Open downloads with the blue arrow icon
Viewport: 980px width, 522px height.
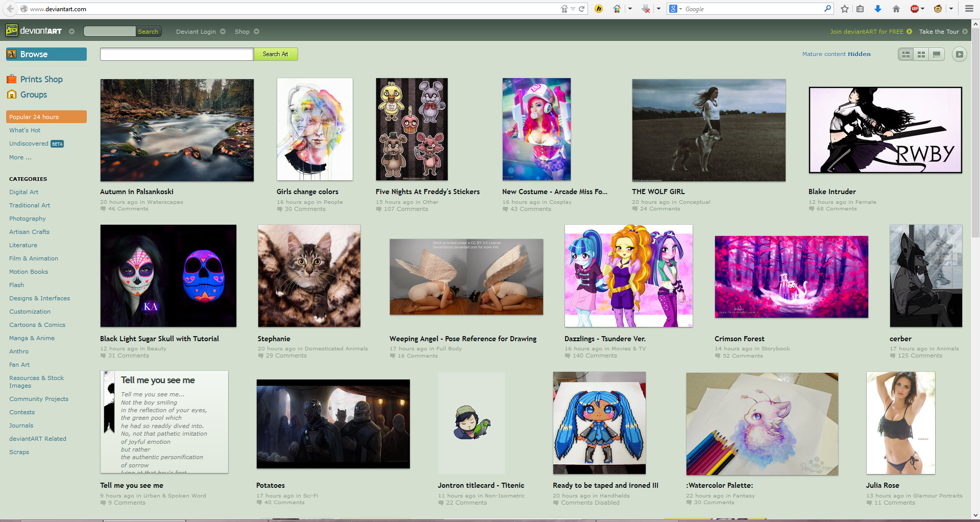click(x=878, y=9)
